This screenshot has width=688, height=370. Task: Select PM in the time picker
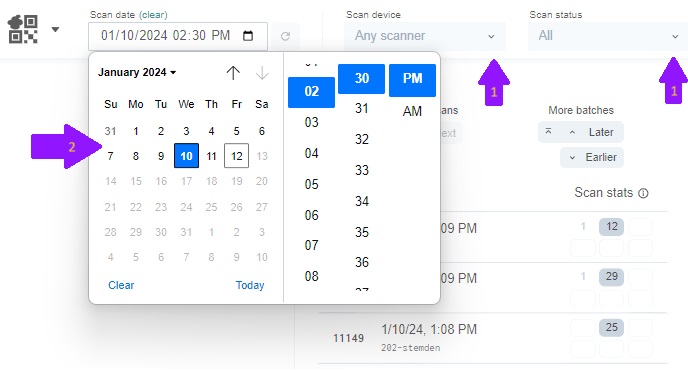tap(412, 80)
